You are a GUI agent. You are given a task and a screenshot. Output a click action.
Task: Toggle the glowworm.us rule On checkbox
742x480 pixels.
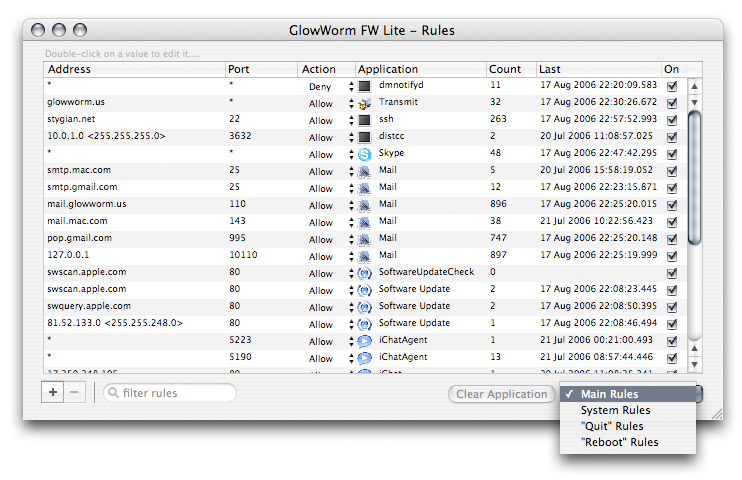coord(671,103)
